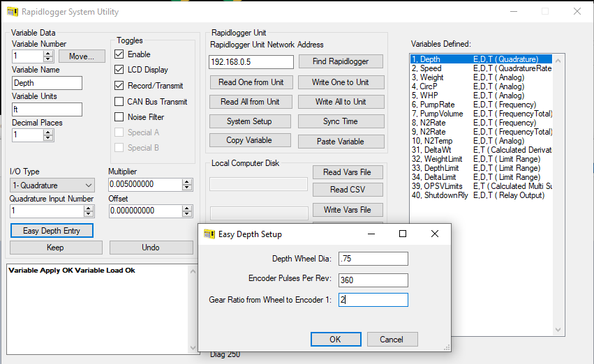
Task: Click the Network Address field 192.168.0.5
Action: (x=251, y=61)
